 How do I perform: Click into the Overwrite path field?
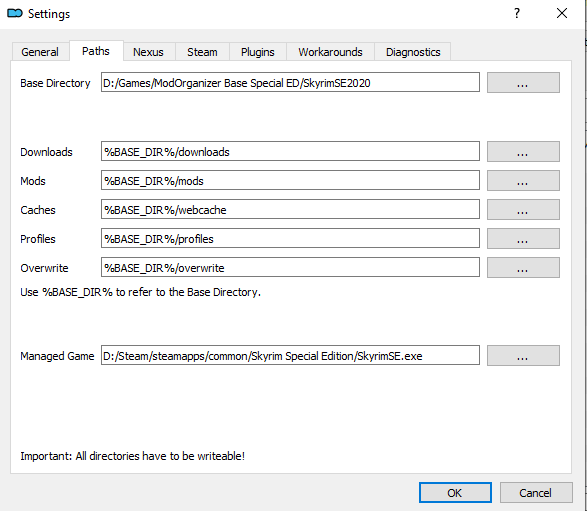(x=290, y=267)
